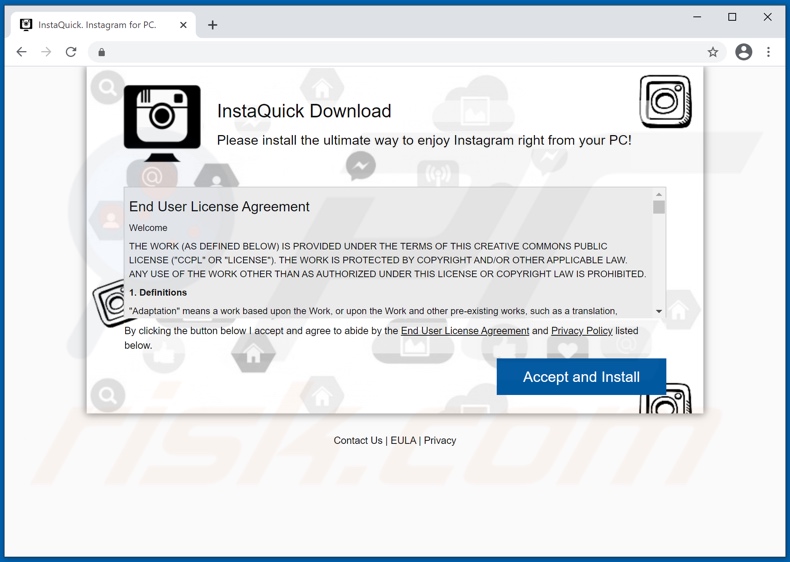This screenshot has width=790, height=562.
Task: Click the license box scroll up arrow
Action: tap(659, 195)
